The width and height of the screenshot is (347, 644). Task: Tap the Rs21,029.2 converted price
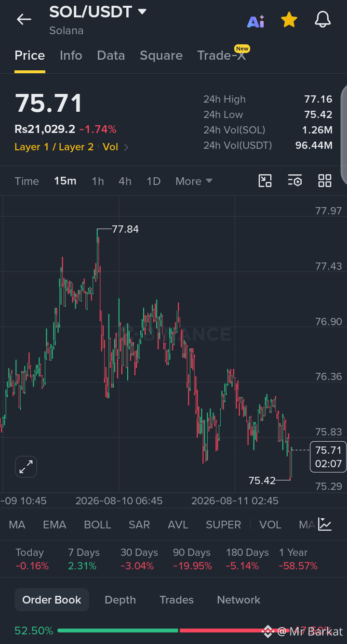coord(45,129)
